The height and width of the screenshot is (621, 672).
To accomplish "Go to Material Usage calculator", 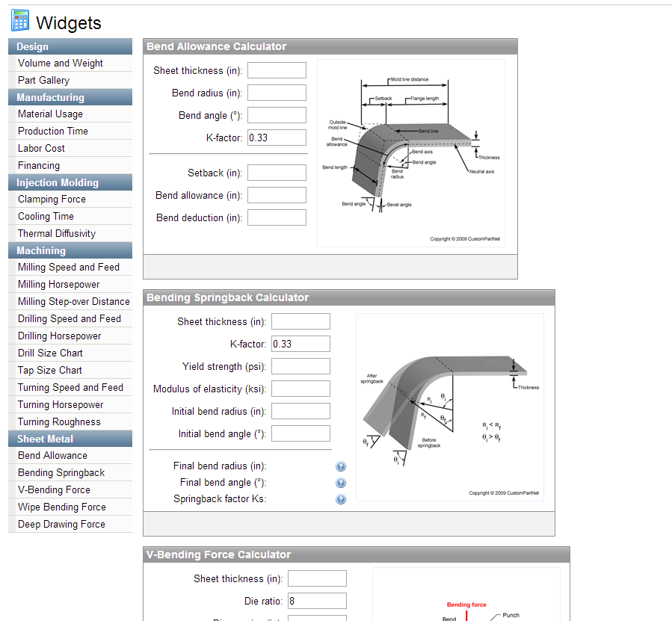I will point(50,114).
